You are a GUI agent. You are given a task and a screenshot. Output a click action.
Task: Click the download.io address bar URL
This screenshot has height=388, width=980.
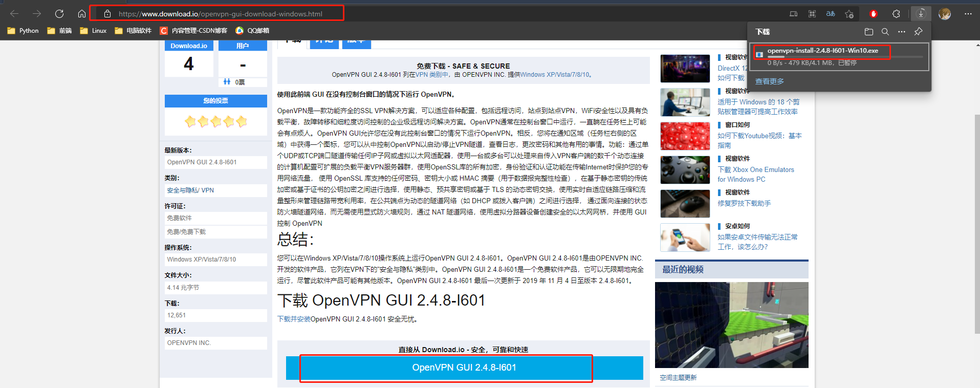[x=221, y=14]
